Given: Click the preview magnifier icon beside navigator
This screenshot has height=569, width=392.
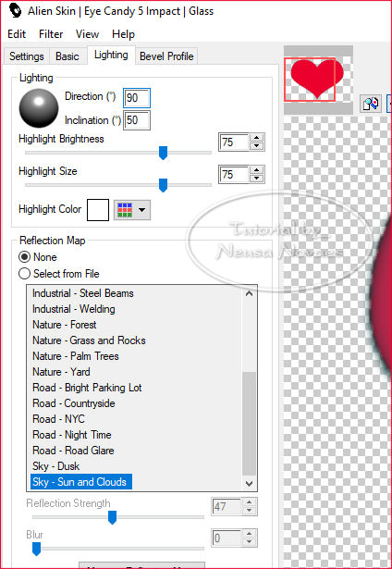Looking at the screenshot, I should (x=372, y=105).
